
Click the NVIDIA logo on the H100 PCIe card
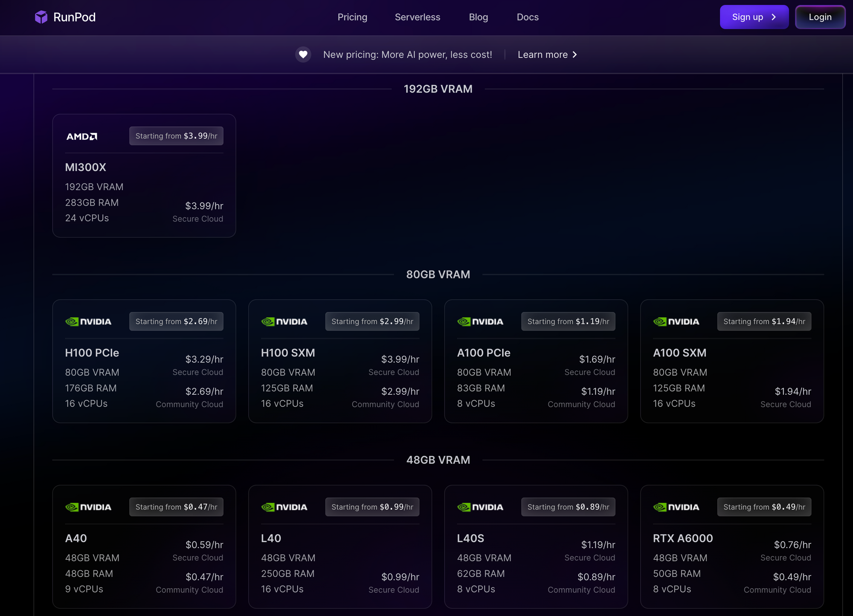coord(88,322)
